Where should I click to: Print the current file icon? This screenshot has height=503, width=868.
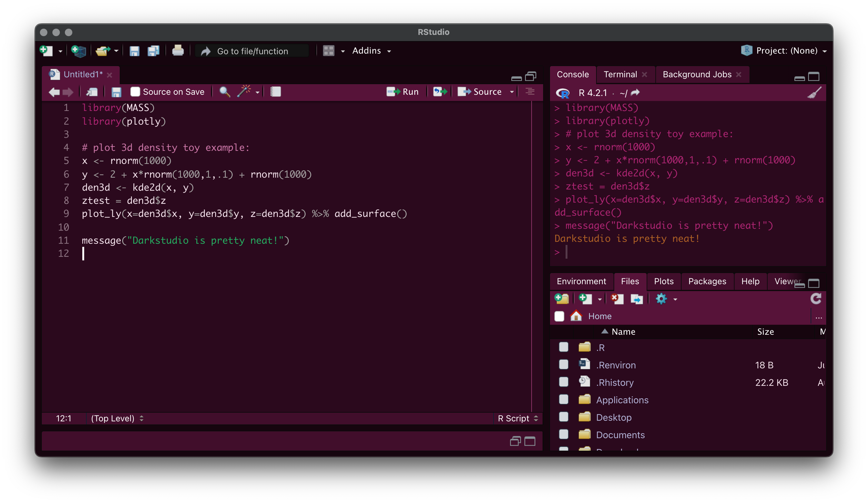point(178,50)
